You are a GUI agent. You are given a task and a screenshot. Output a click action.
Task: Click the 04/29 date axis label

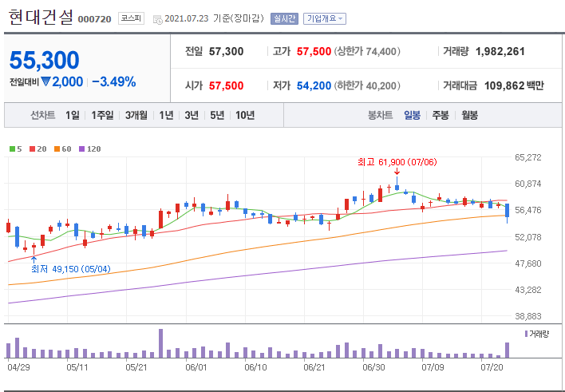pos(18,367)
